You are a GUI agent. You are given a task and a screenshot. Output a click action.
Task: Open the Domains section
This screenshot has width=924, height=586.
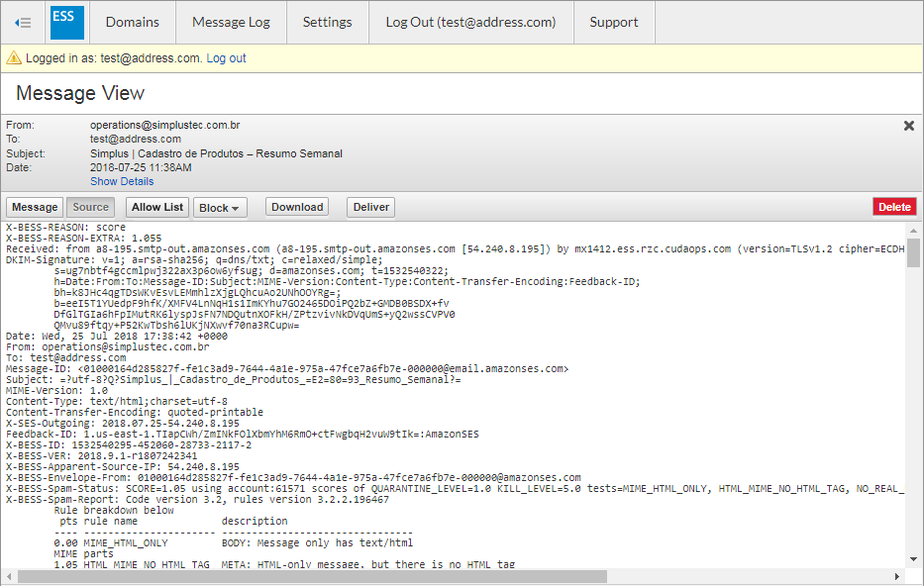point(132,22)
